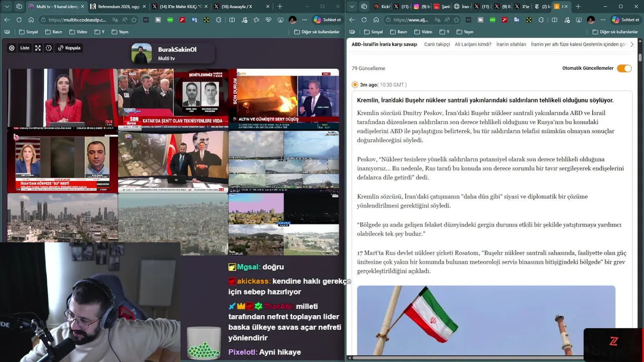The image size is (644, 362).
Task: Open Ali Larijani kimdi? topic link
Action: 473,44
